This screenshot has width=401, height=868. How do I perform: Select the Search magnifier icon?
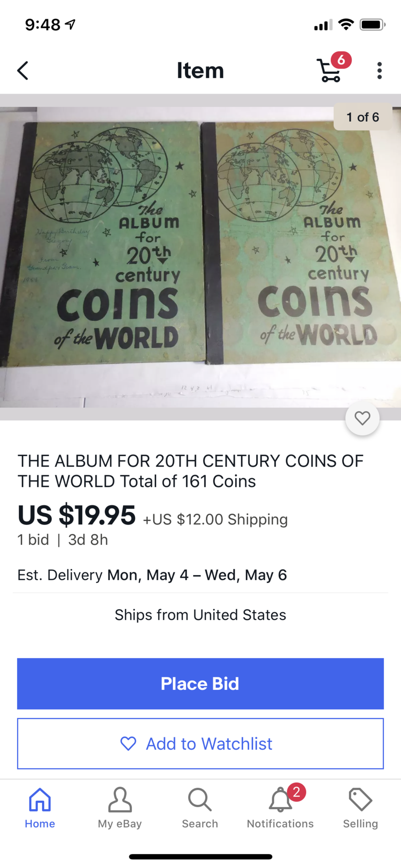pyautogui.click(x=200, y=800)
